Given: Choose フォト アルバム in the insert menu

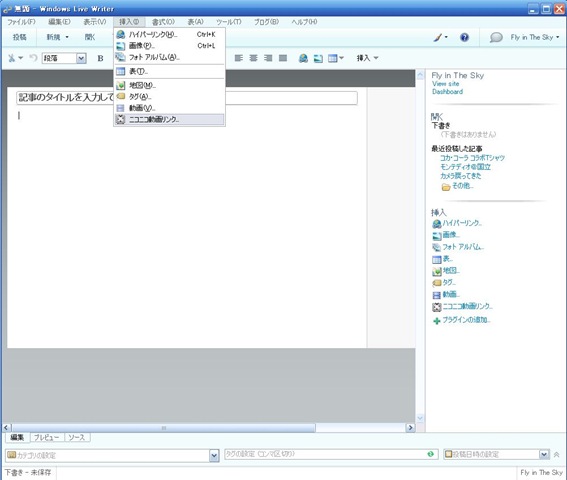Looking at the screenshot, I should [x=169, y=57].
